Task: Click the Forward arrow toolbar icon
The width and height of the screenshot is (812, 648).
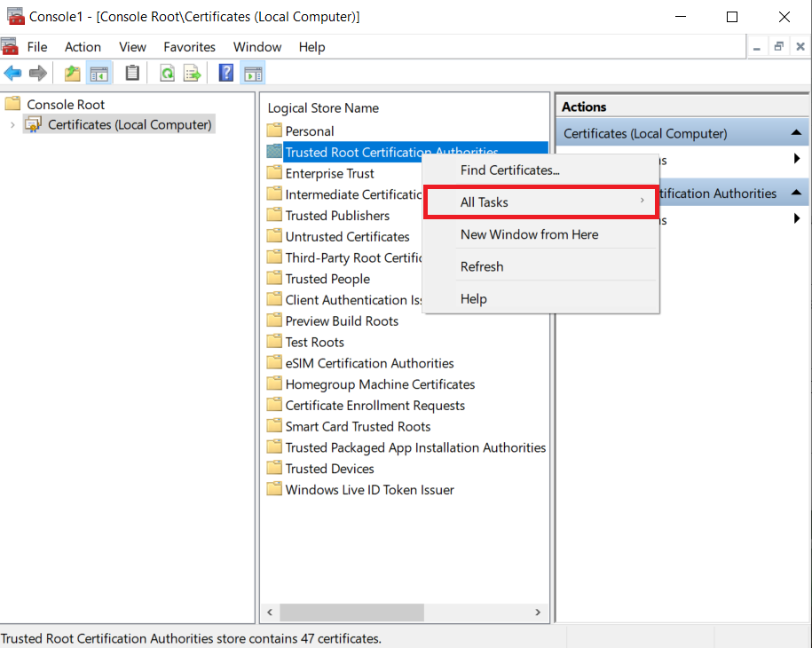Action: point(38,73)
